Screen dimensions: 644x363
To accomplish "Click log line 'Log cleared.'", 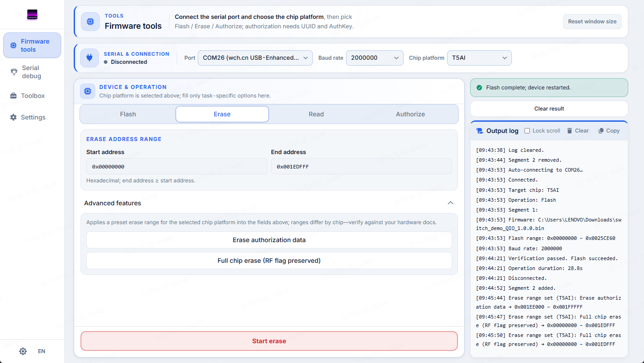I will [x=510, y=150].
